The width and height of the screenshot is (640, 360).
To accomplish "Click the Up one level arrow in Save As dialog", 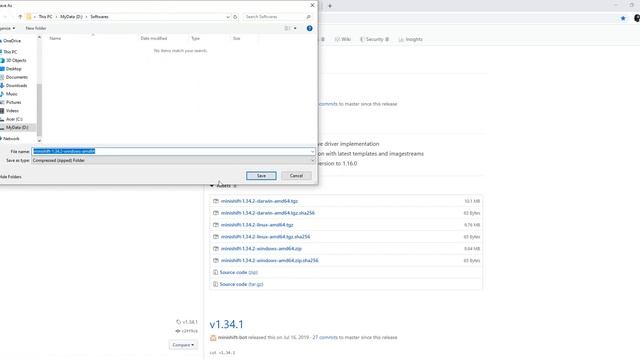I will coord(20,17).
